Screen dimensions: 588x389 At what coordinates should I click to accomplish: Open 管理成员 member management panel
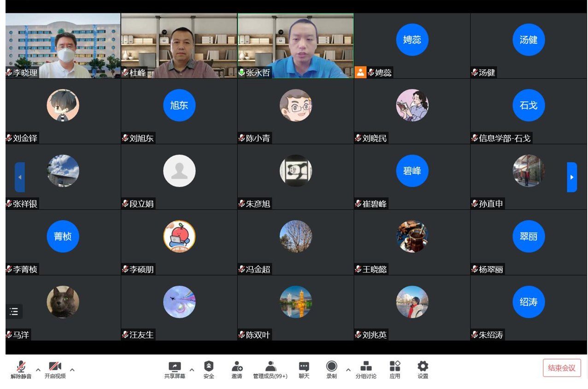[270, 367]
